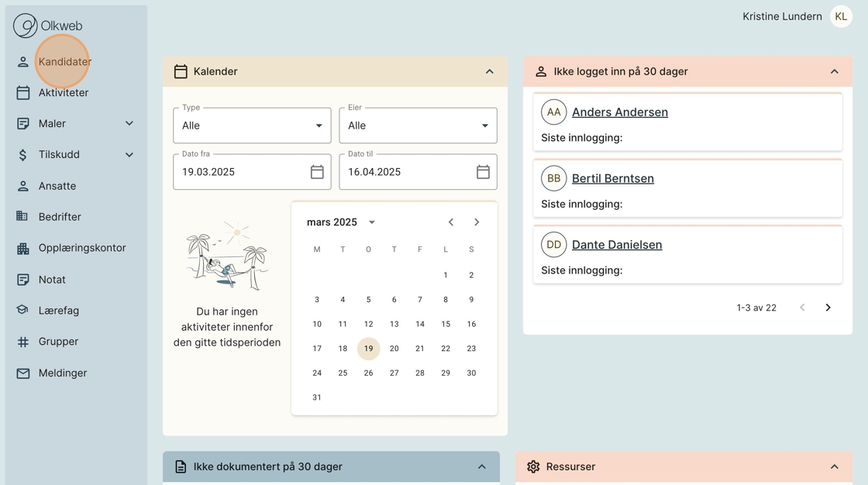Click the Tilskudd dollar icon
This screenshot has width=868, height=485.
(22, 154)
